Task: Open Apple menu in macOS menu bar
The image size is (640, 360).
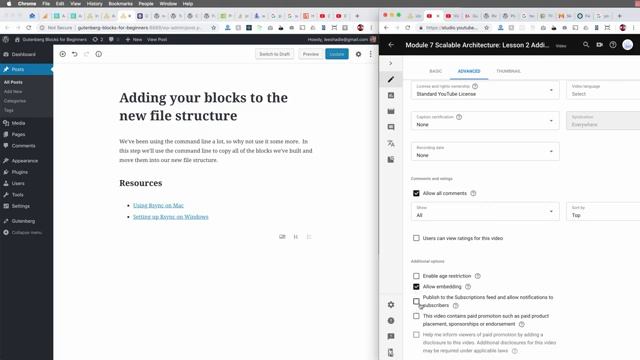Action: [9, 4]
